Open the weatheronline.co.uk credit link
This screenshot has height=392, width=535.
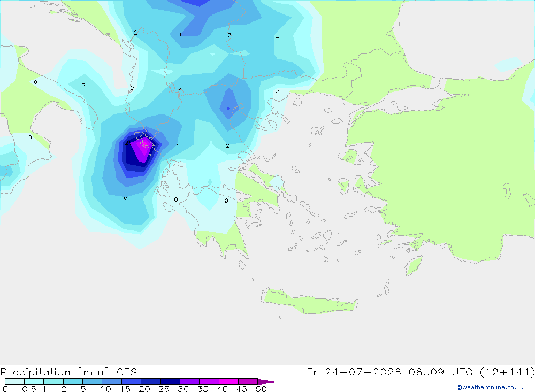[490, 387]
